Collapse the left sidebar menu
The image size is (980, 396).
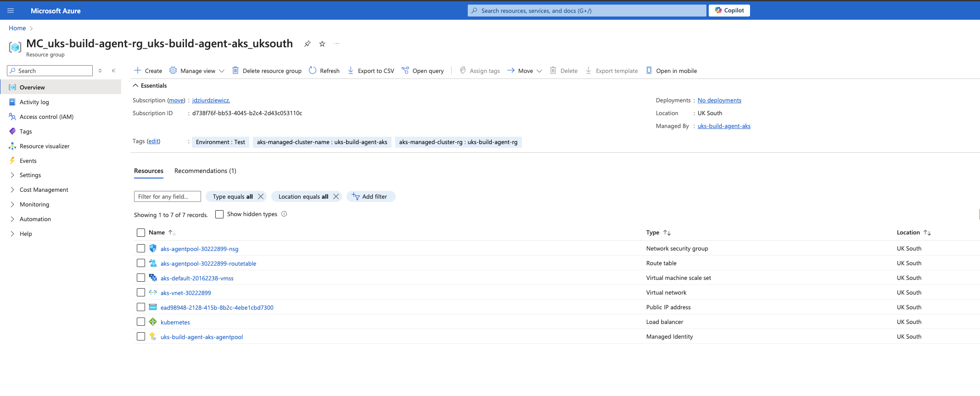pyautogui.click(x=114, y=71)
